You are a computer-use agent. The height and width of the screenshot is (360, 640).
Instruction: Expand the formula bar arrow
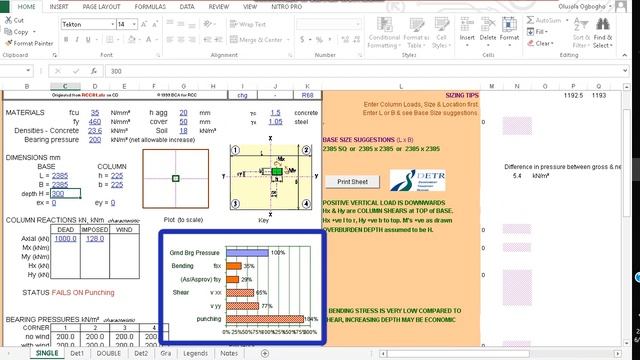tap(625, 71)
